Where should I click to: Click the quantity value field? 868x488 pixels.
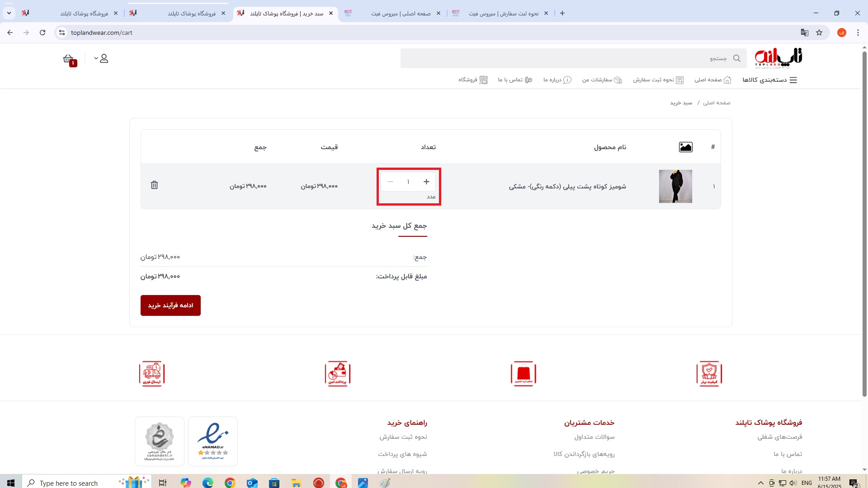point(408,182)
